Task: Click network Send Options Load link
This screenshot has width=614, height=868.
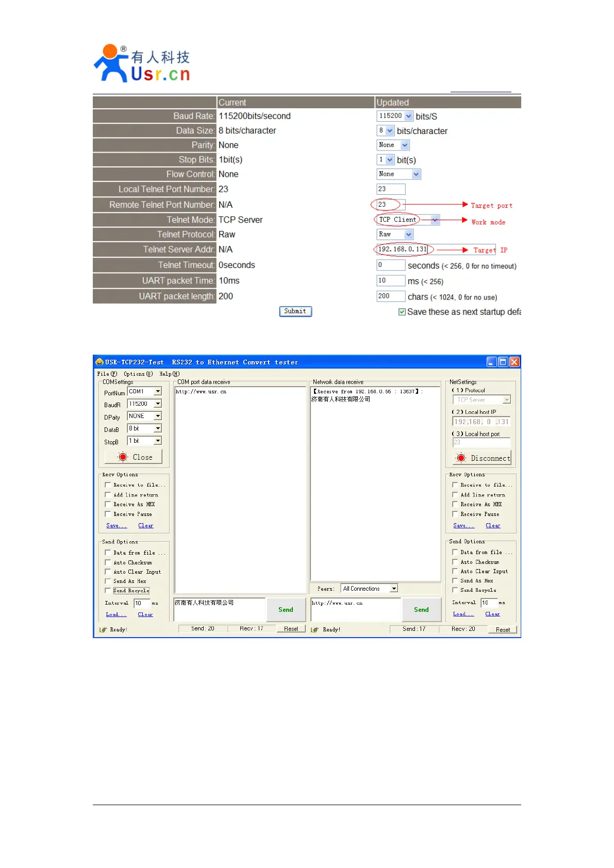Action: pyautogui.click(x=463, y=614)
